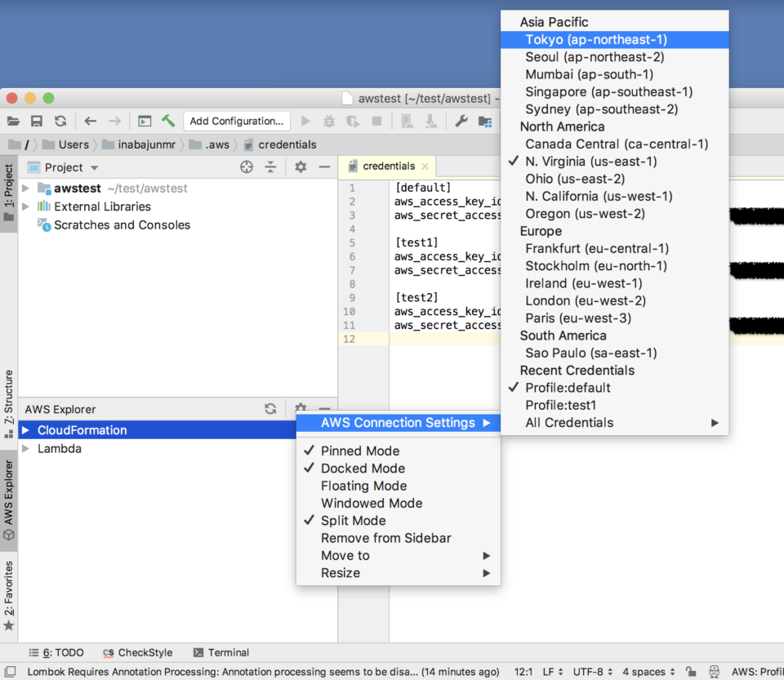The height and width of the screenshot is (680, 784).
Task: Expand the awstest project tree node
Action: click(x=25, y=189)
